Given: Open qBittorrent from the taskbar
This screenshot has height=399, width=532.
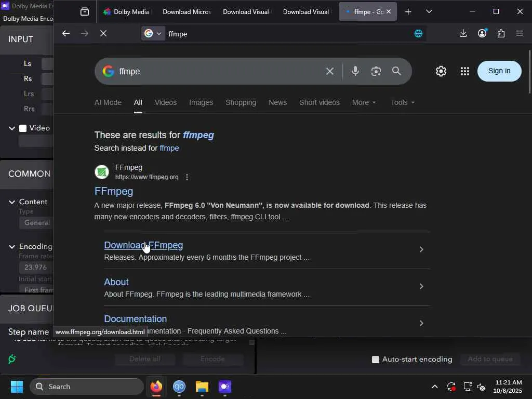Looking at the screenshot, I should pyautogui.click(x=179, y=387).
